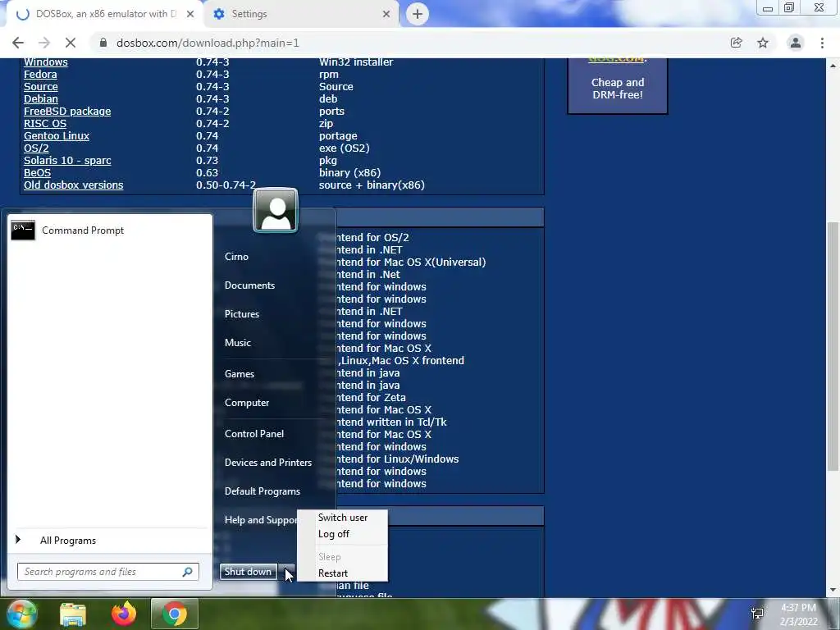Follow the Debian download link
This screenshot has width=840, height=630.
pyautogui.click(x=41, y=99)
